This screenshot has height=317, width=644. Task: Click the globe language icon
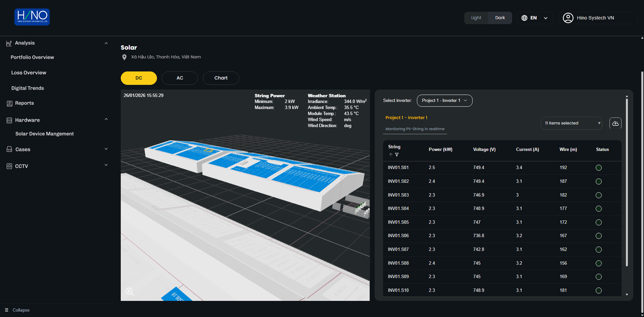tap(524, 18)
